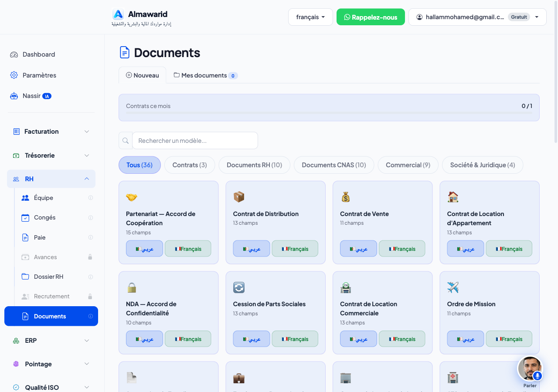
Task: Choose Français for Contrat de Location d'Appartement
Action: (509, 249)
